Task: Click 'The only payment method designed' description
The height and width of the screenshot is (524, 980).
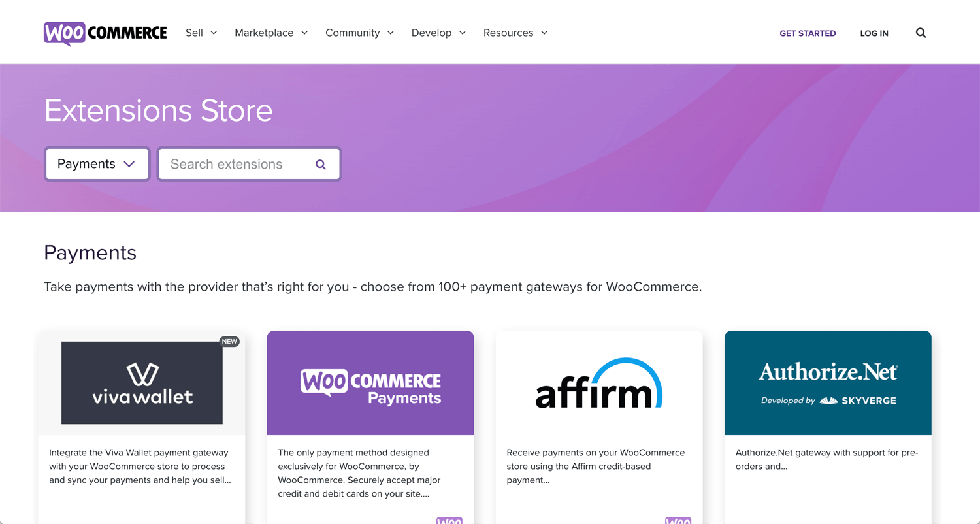Action: point(359,473)
